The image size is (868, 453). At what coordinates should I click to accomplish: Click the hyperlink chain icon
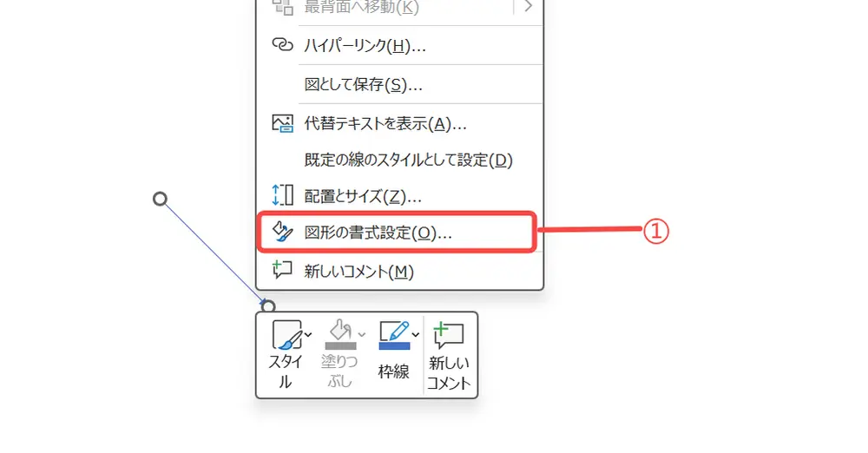click(282, 45)
